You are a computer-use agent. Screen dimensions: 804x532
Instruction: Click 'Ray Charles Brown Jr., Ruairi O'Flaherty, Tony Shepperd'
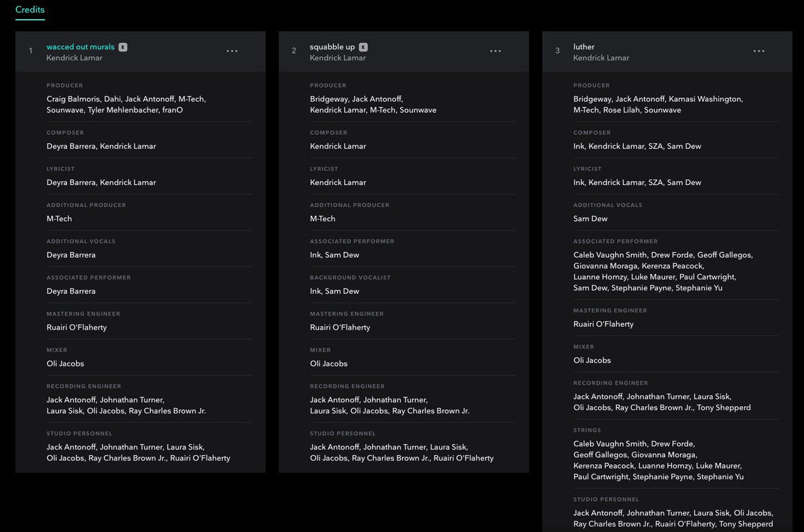pos(673,524)
